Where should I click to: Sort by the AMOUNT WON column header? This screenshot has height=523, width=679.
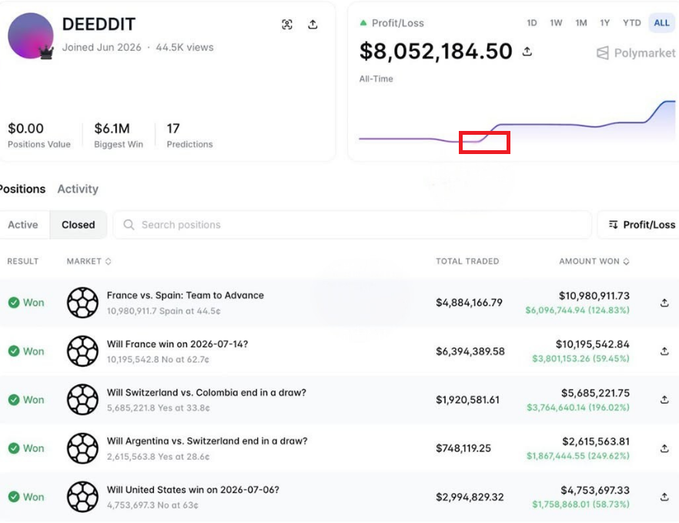(x=594, y=261)
